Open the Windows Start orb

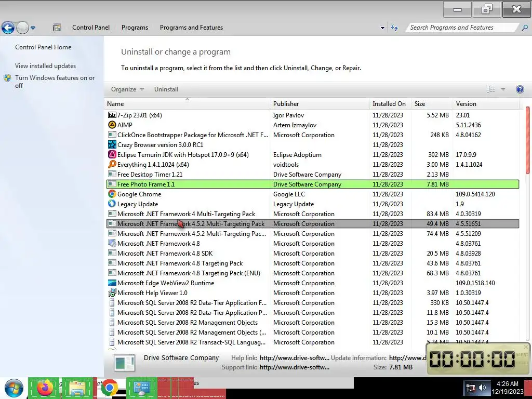tap(14, 388)
